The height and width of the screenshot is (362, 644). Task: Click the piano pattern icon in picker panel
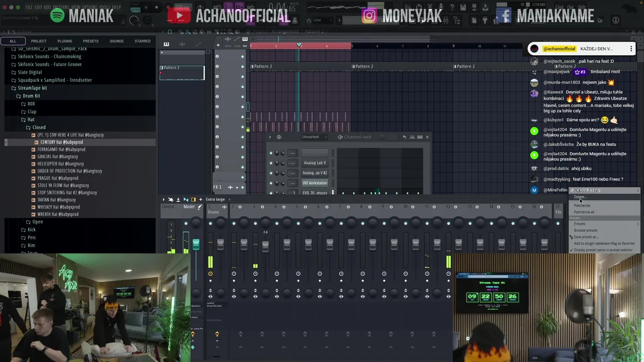[x=166, y=44]
